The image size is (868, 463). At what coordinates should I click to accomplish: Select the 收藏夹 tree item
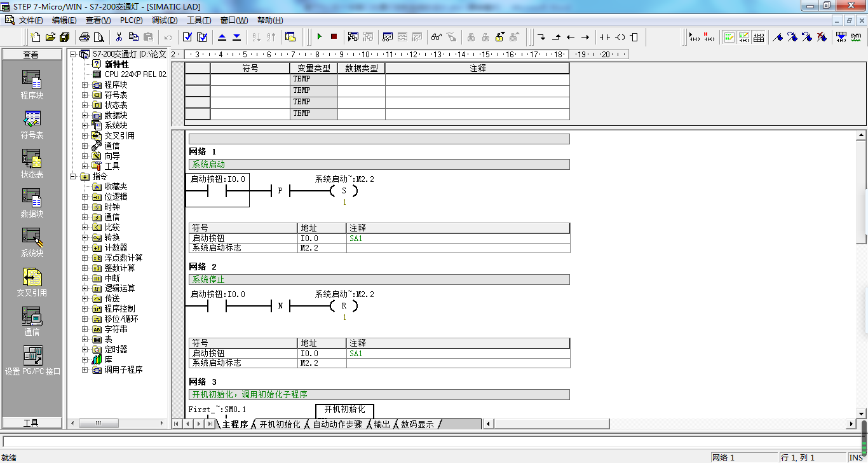(x=116, y=186)
